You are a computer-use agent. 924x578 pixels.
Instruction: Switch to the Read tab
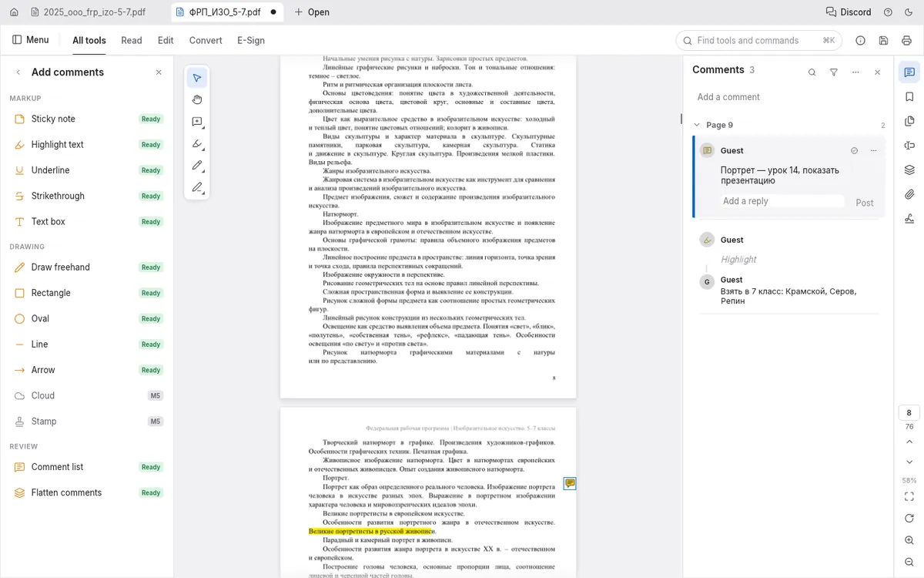(x=132, y=40)
